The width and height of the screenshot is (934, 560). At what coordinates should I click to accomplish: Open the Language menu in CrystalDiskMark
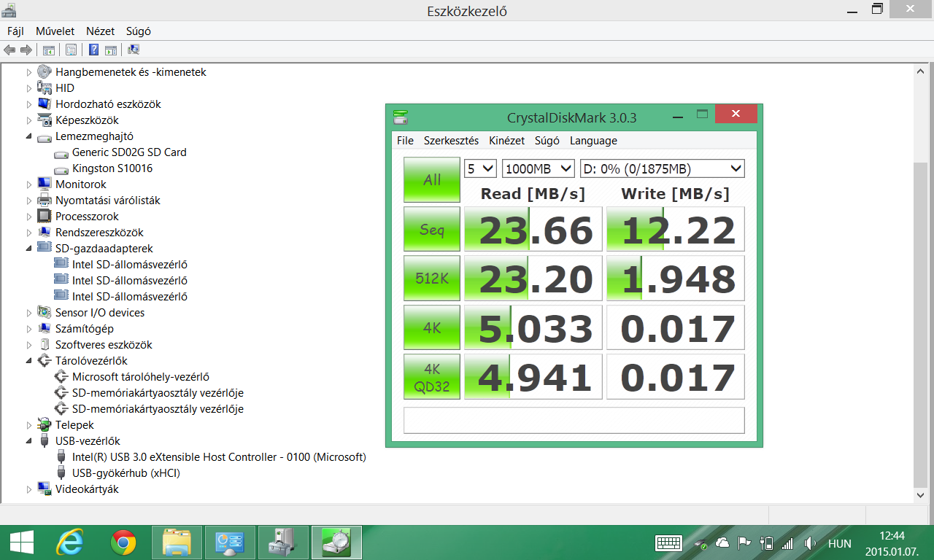593,141
